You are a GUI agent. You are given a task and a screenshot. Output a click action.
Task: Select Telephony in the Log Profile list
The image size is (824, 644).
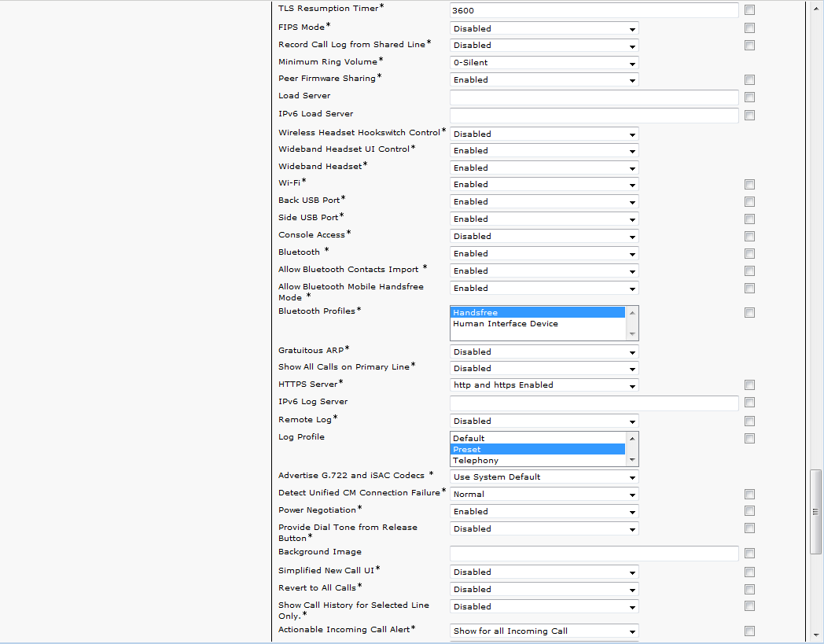point(537,461)
